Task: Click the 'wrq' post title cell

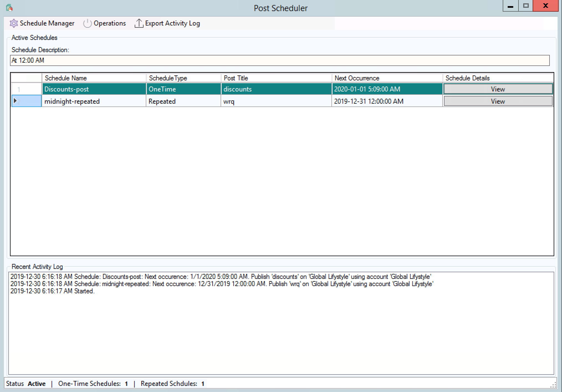Action: tap(276, 101)
